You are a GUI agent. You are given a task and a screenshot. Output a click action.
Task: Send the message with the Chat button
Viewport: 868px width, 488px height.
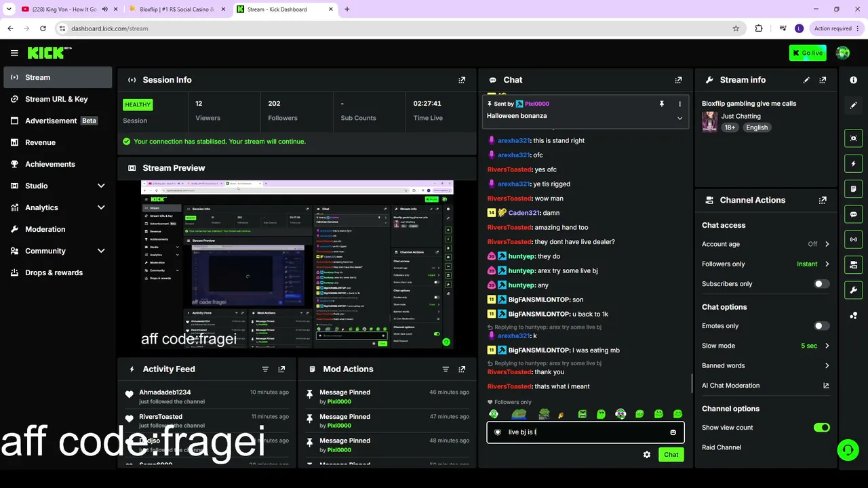[x=671, y=455]
